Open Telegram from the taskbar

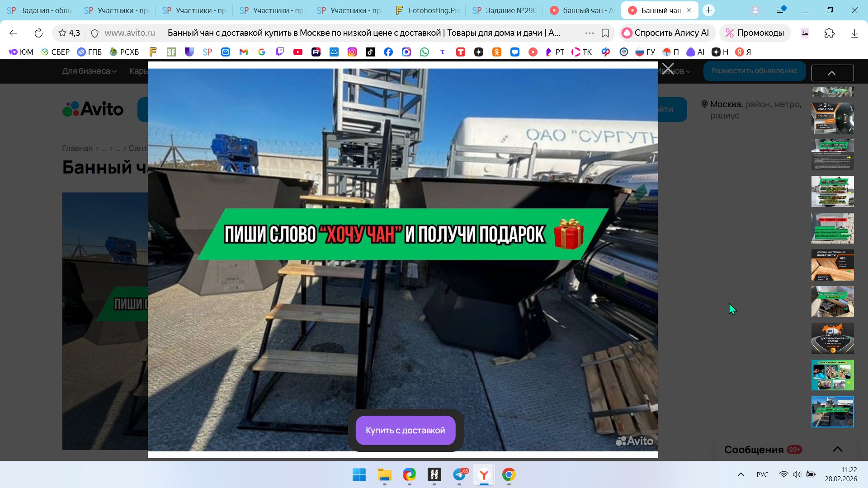pyautogui.click(x=459, y=474)
